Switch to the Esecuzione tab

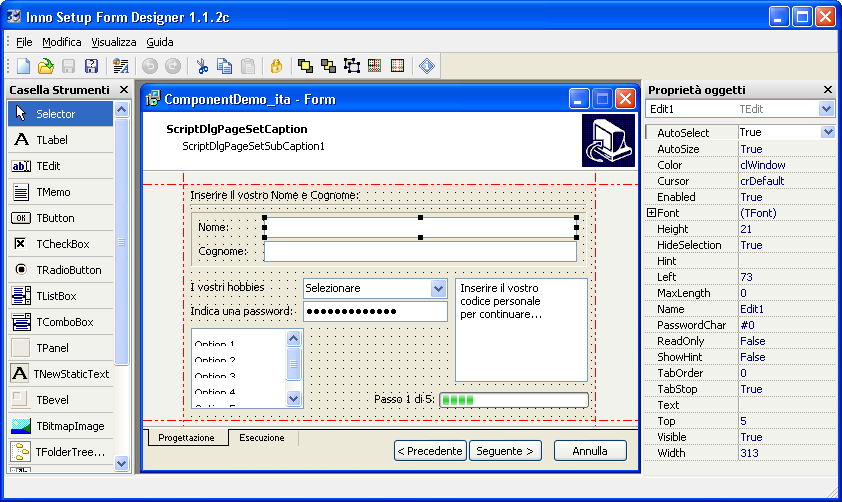point(262,438)
